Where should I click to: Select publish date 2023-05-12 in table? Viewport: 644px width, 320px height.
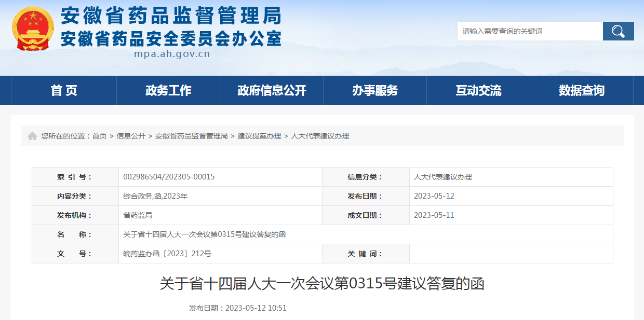coord(434,196)
